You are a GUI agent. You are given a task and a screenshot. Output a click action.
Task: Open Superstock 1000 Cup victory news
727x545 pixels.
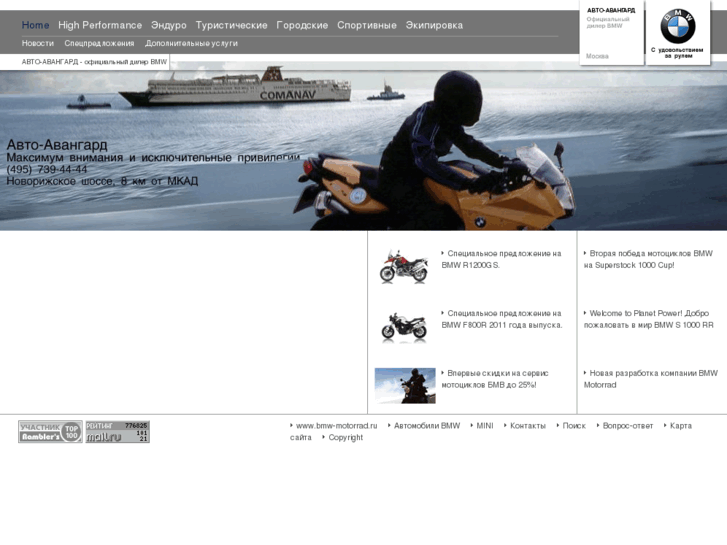[x=648, y=259]
